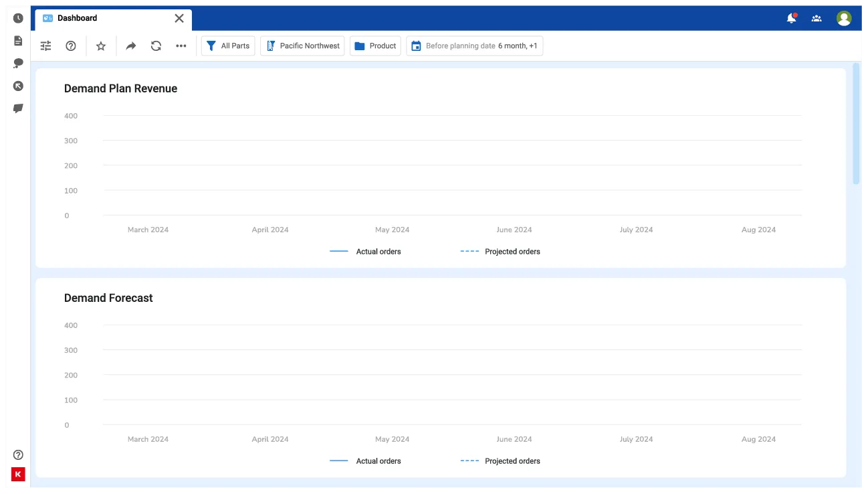
Task: Select the Dashboard tab
Action: pyautogui.click(x=113, y=19)
